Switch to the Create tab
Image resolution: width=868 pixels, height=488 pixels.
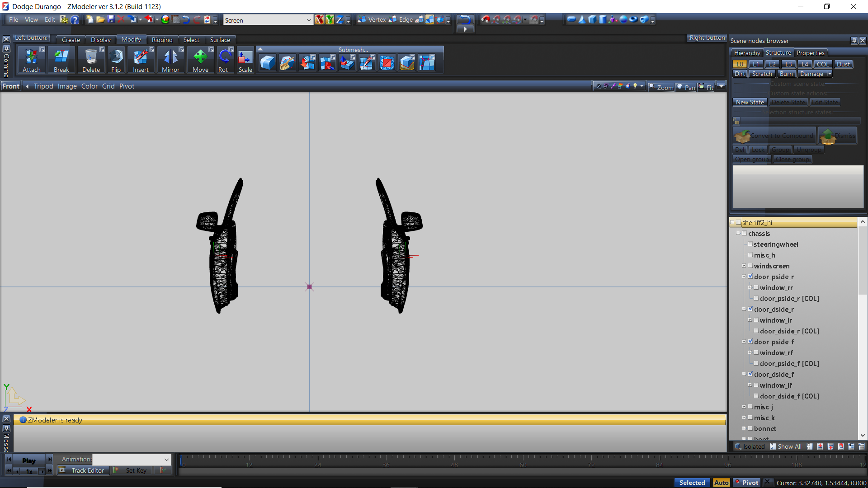tap(71, 40)
